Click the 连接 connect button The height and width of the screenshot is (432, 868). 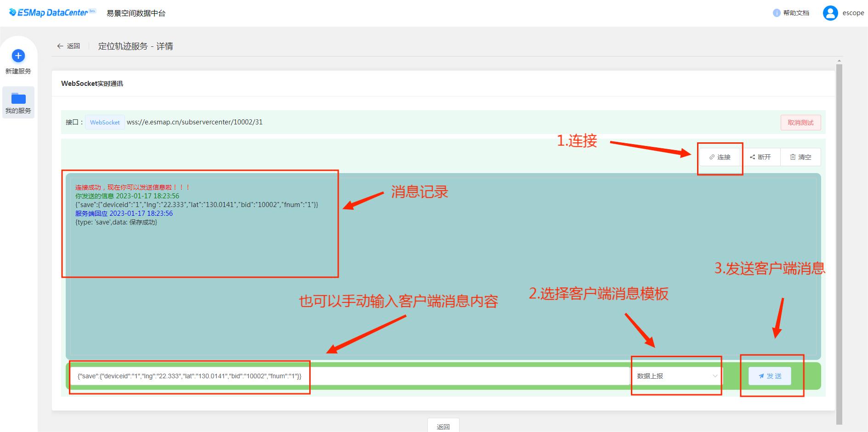720,157
